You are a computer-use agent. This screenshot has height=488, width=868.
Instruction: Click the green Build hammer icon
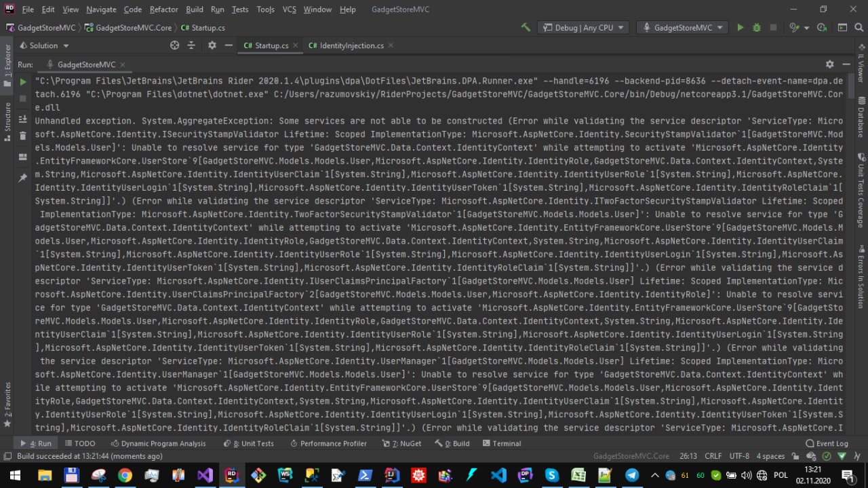pyautogui.click(x=526, y=28)
